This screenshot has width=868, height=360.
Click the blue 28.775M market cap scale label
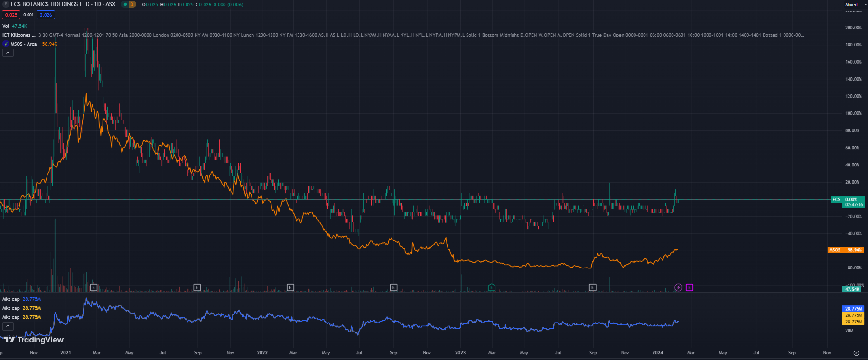[x=853, y=309]
